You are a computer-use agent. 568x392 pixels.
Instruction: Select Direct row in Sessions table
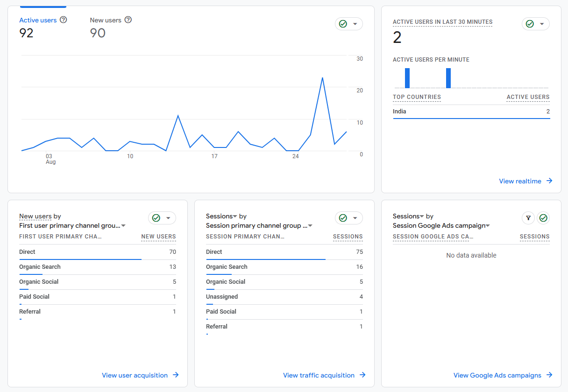click(x=284, y=252)
